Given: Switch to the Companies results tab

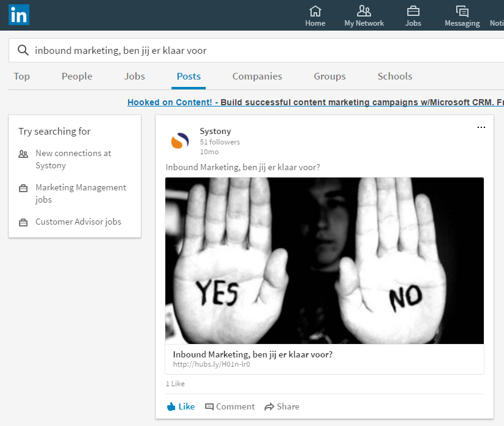Looking at the screenshot, I should (257, 77).
